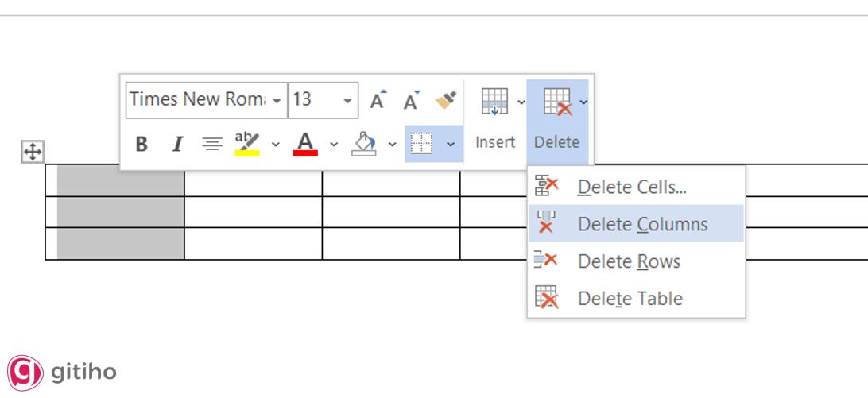868x398 pixels.
Task: Expand the highlight color dropdown arrow
Action: click(276, 144)
